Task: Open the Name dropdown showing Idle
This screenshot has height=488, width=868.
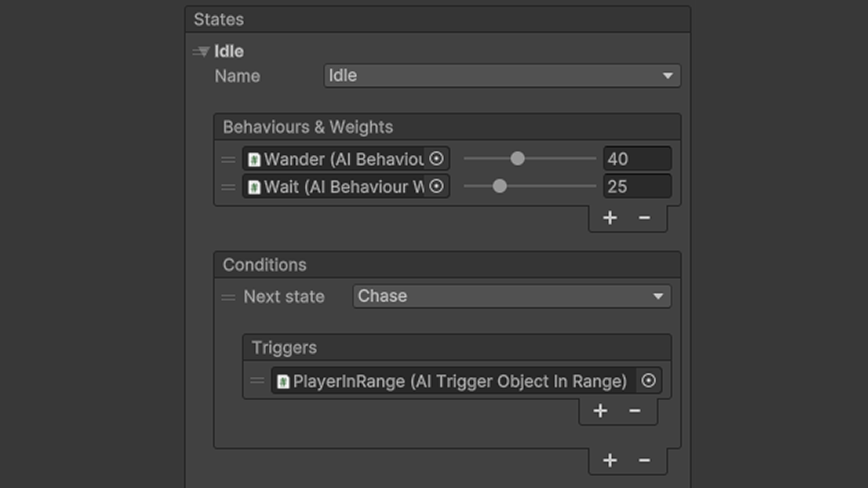Action: (502, 76)
